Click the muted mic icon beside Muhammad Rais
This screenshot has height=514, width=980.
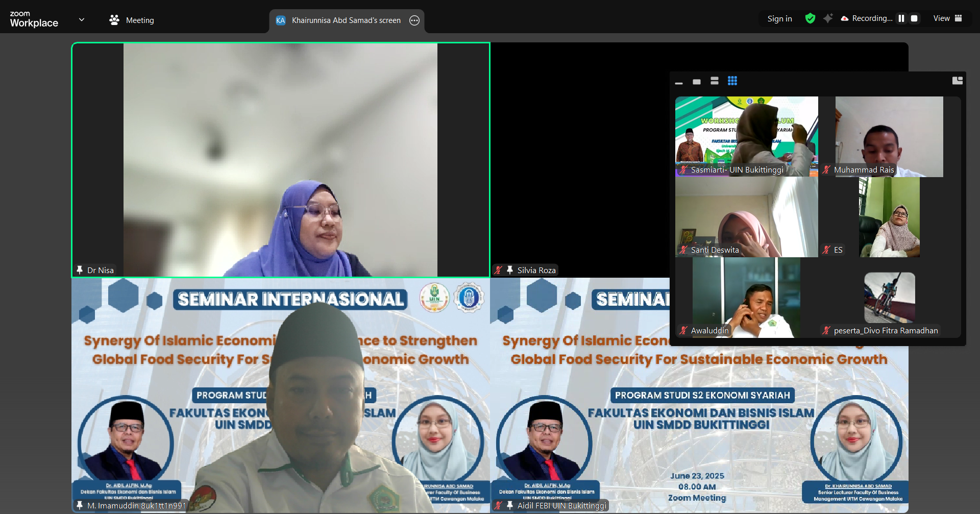pyautogui.click(x=826, y=170)
